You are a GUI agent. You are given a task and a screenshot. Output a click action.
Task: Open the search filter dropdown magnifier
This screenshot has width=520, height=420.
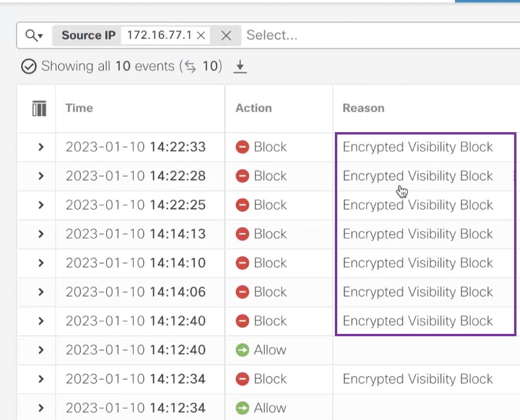click(34, 35)
